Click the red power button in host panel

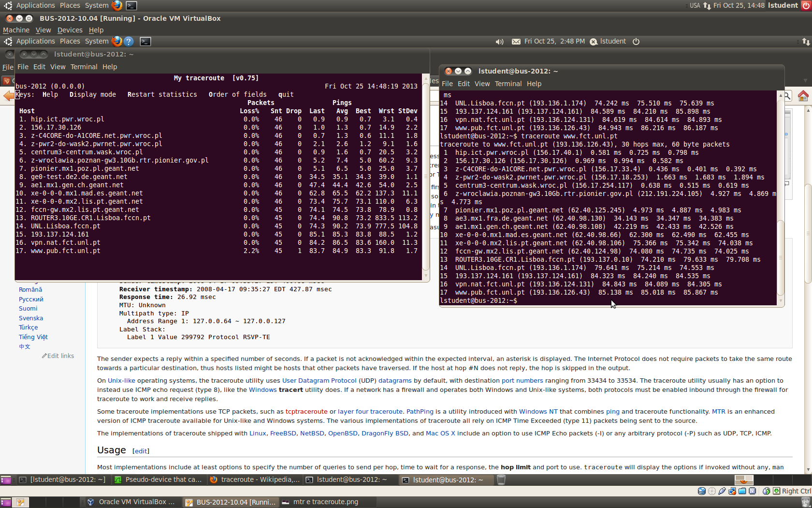(x=806, y=6)
